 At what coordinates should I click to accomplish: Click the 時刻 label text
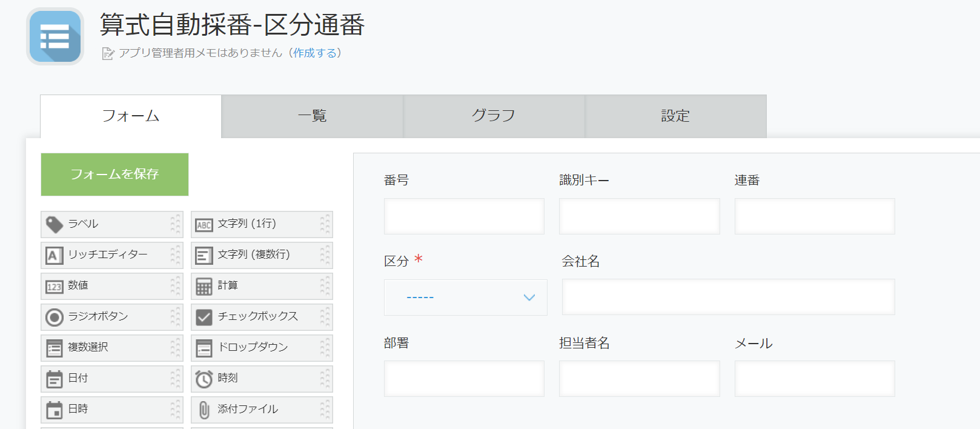click(x=228, y=378)
